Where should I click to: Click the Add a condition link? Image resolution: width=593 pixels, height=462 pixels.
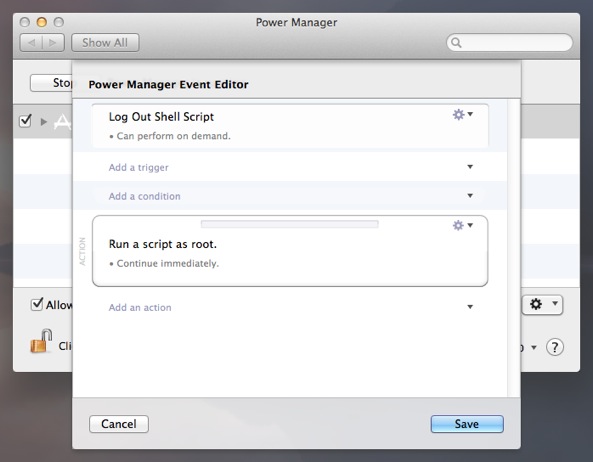click(x=144, y=196)
